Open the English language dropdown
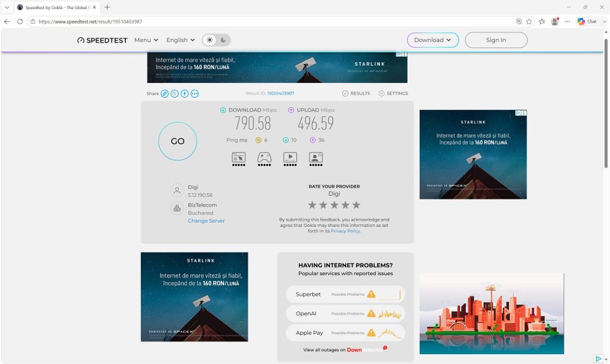Image resolution: width=610 pixels, height=364 pixels. pyautogui.click(x=181, y=40)
